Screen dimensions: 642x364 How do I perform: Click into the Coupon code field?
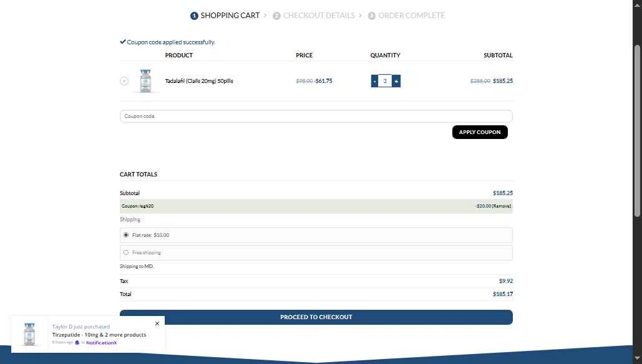point(316,116)
